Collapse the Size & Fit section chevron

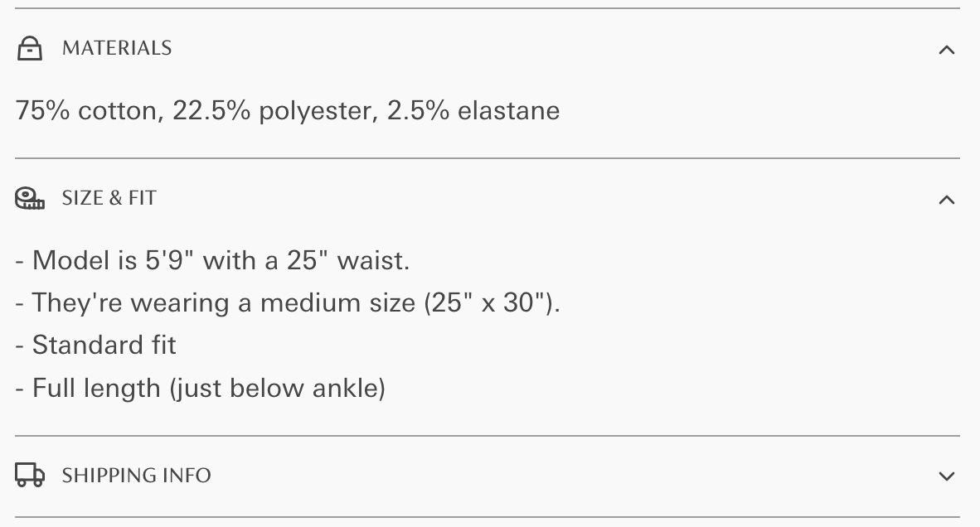click(947, 199)
